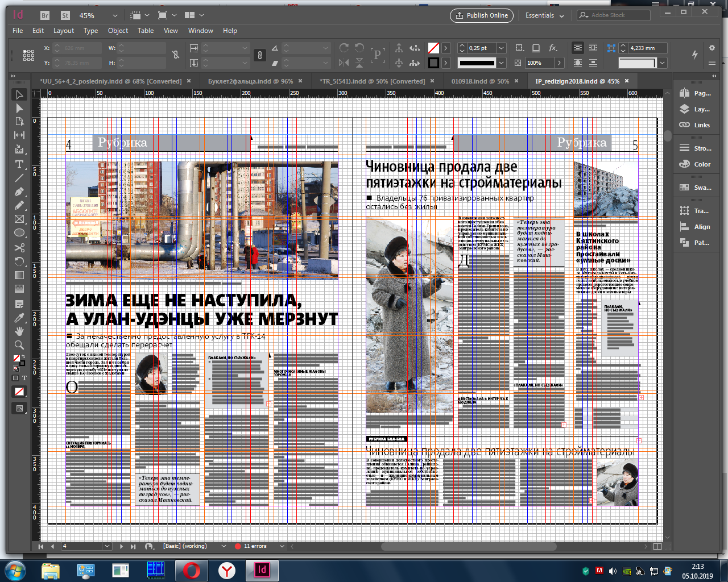728x582 pixels.
Task: Select the Hand tool
Action: [x=19, y=331]
